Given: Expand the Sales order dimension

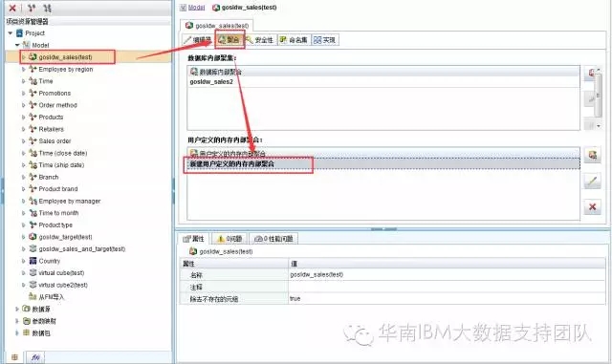Looking at the screenshot, I should pos(23,140).
